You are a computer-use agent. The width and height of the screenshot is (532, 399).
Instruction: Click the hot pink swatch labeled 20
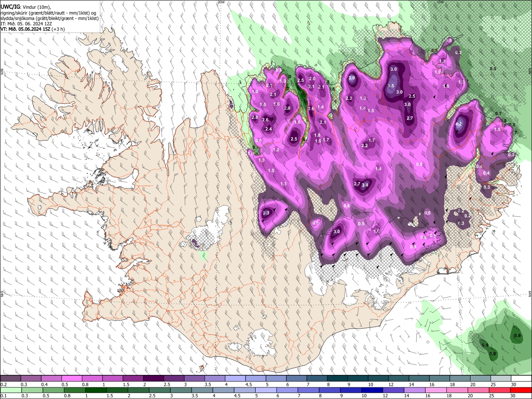(478, 390)
